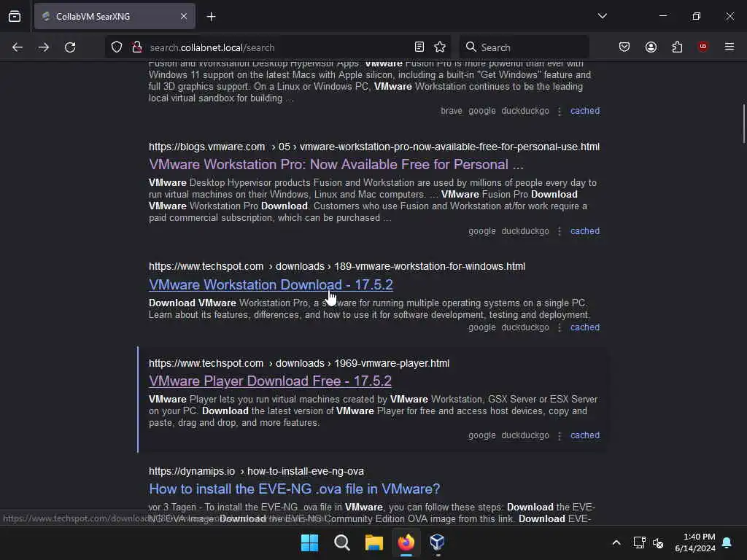Open more options dots for VMware Workstation Download result
747x560 pixels.
click(x=560, y=327)
